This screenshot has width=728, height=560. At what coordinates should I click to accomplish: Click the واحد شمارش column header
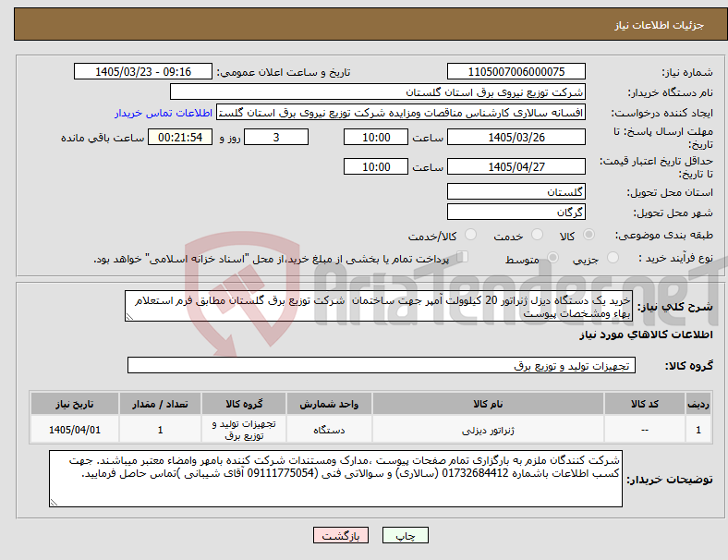pos(329,404)
